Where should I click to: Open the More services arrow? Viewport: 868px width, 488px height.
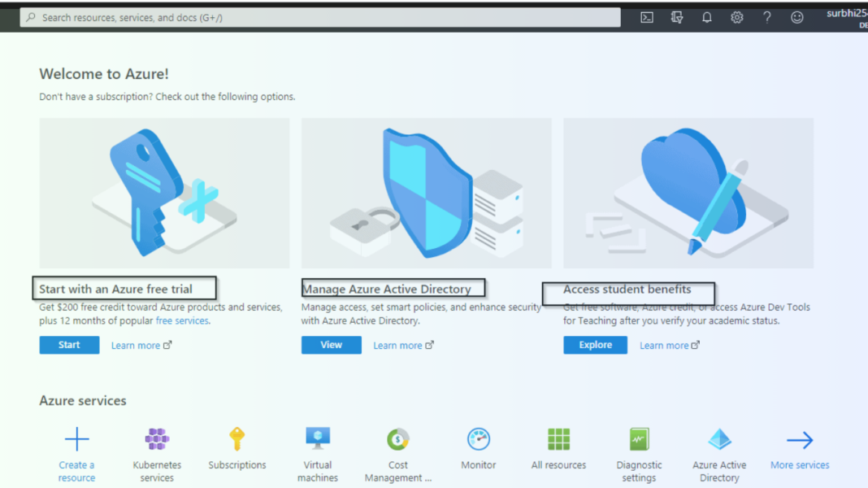800,440
